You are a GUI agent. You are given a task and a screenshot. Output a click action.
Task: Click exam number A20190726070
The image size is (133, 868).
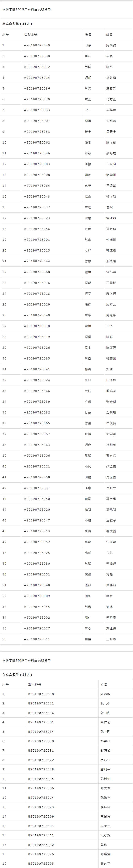(37, 99)
